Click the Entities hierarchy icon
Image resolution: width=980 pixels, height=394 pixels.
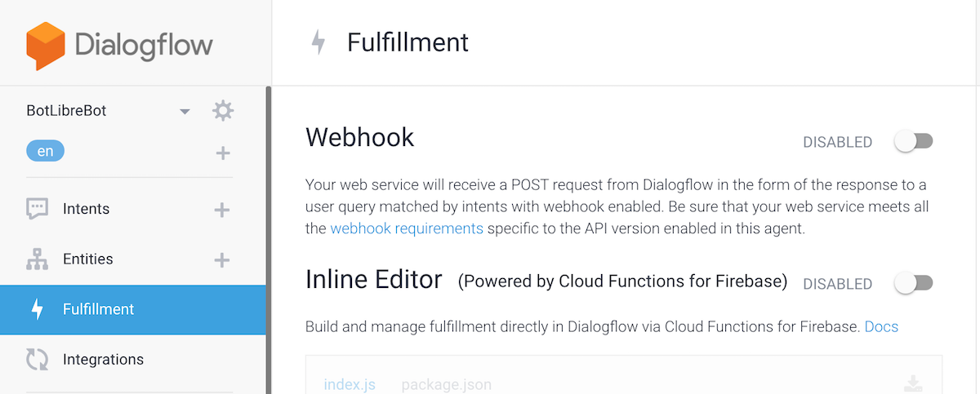click(38, 259)
